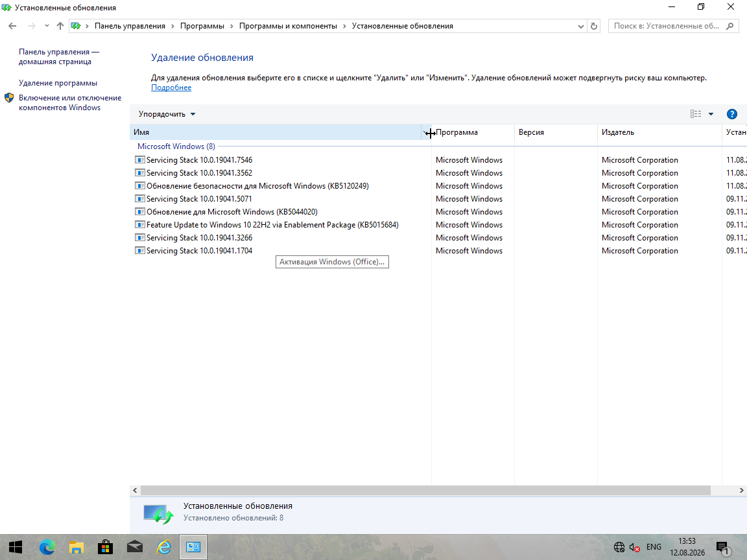
Task: Open additional view options arrow
Action: [x=711, y=114]
